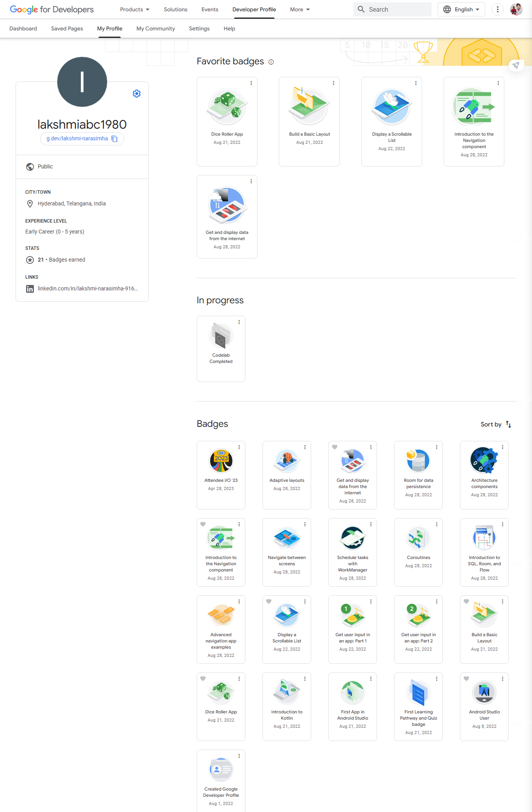532x812 pixels.
Task: Open the Help tab
Action: (229, 28)
